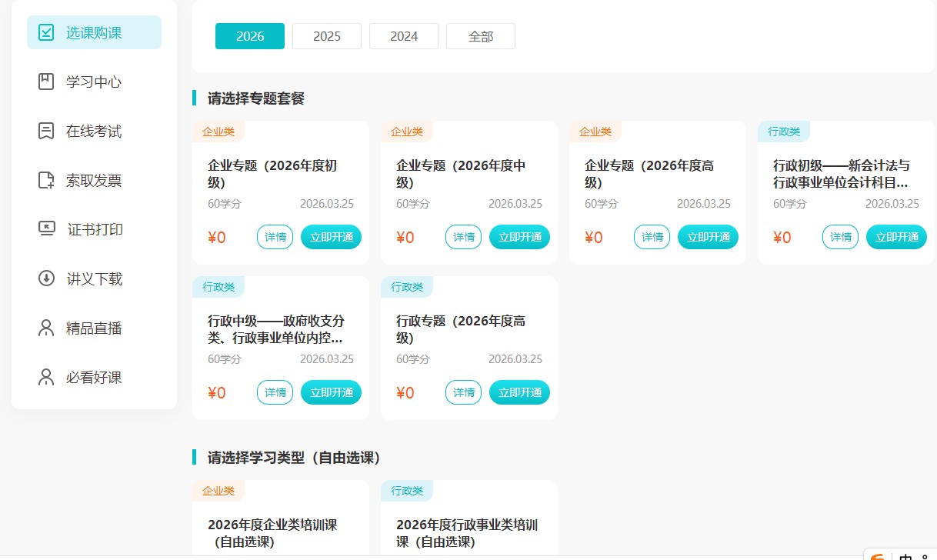View 详情 for 企业专题 2026年度初级

point(275,237)
